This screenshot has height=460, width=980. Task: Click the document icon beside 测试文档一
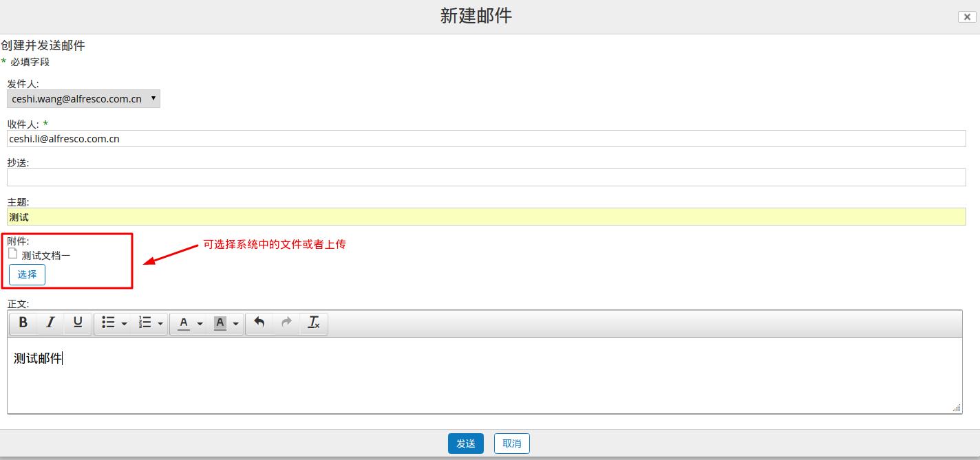[x=12, y=254]
